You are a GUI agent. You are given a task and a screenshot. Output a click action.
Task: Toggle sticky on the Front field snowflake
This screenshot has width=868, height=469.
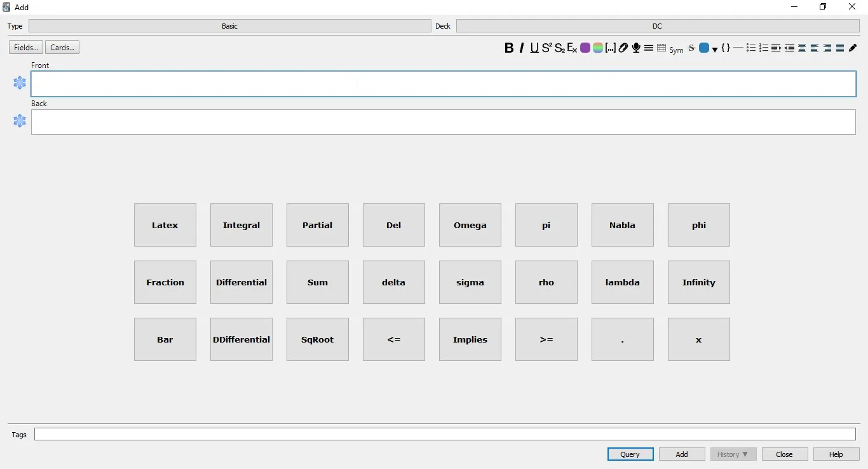[19, 83]
